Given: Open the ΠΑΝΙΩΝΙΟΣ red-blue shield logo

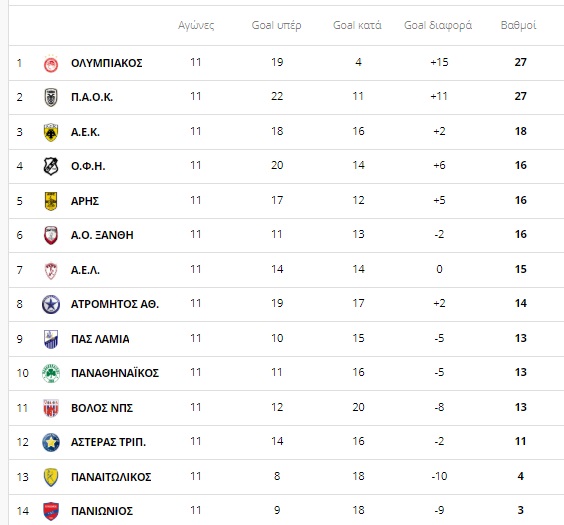Looking at the screenshot, I should [x=51, y=511].
